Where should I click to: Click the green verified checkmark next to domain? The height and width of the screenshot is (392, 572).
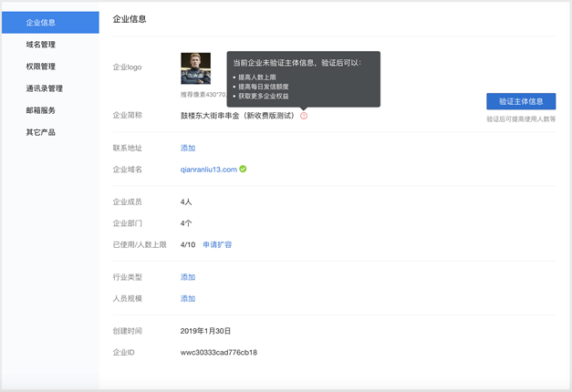click(243, 169)
